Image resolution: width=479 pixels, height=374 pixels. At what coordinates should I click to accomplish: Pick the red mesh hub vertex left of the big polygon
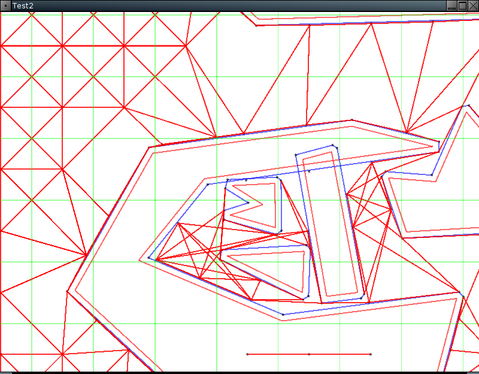86,255
